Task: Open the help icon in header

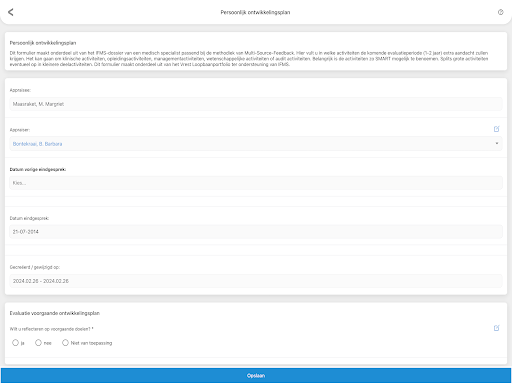Action: (x=500, y=12)
